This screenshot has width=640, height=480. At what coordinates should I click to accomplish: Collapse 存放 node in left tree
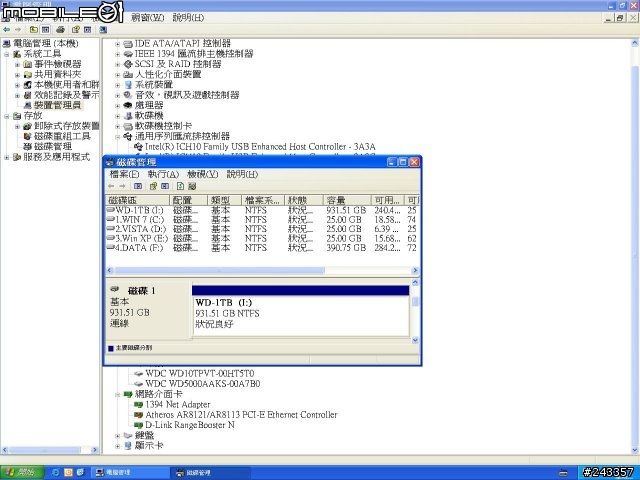click(x=7, y=116)
